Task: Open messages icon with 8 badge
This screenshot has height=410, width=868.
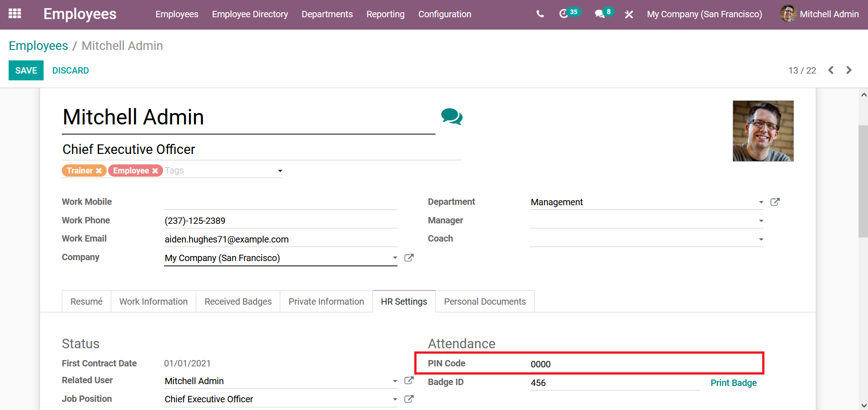Action: pyautogui.click(x=604, y=13)
